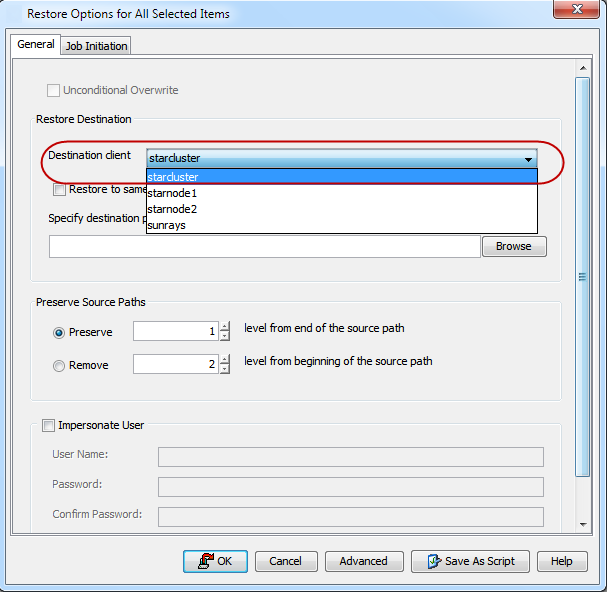The width and height of the screenshot is (607, 592).
Task: Increase the Preserve level spinner
Action: [x=225, y=326]
